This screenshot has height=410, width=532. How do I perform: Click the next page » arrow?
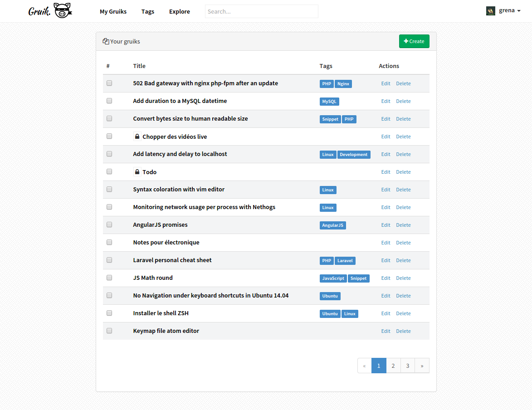tap(422, 366)
